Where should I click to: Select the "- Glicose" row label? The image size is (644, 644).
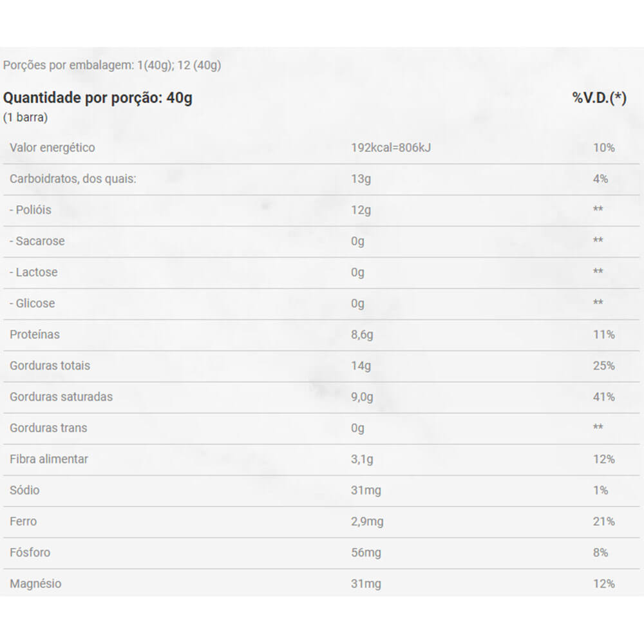pos(32,303)
